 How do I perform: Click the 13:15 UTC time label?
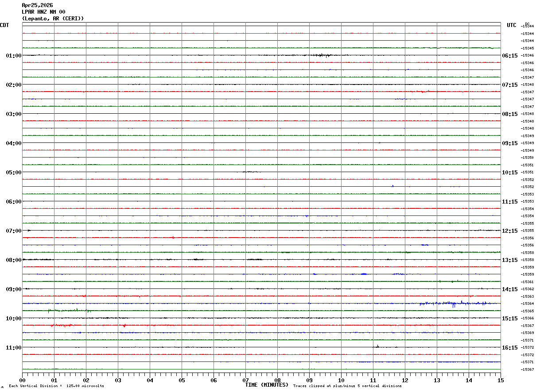509,260
